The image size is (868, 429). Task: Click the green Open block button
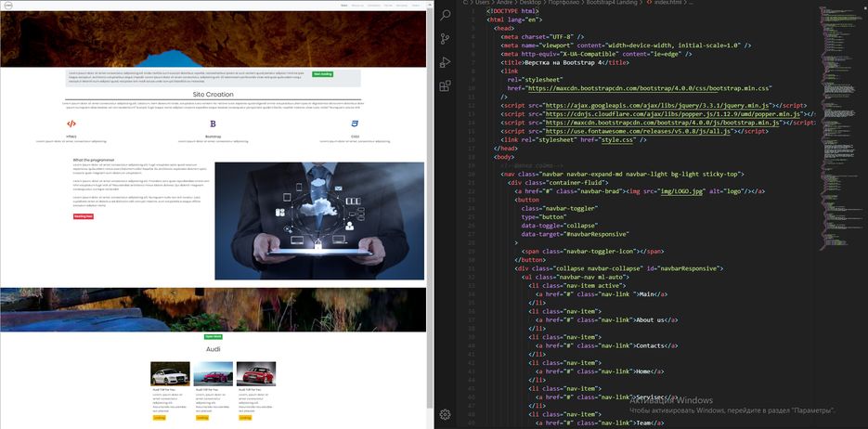pos(214,336)
